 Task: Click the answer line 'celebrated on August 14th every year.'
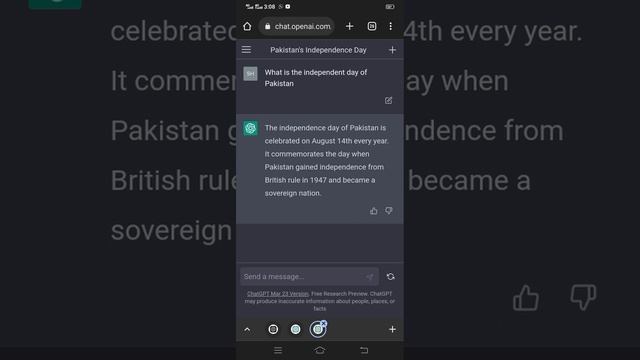click(x=327, y=141)
